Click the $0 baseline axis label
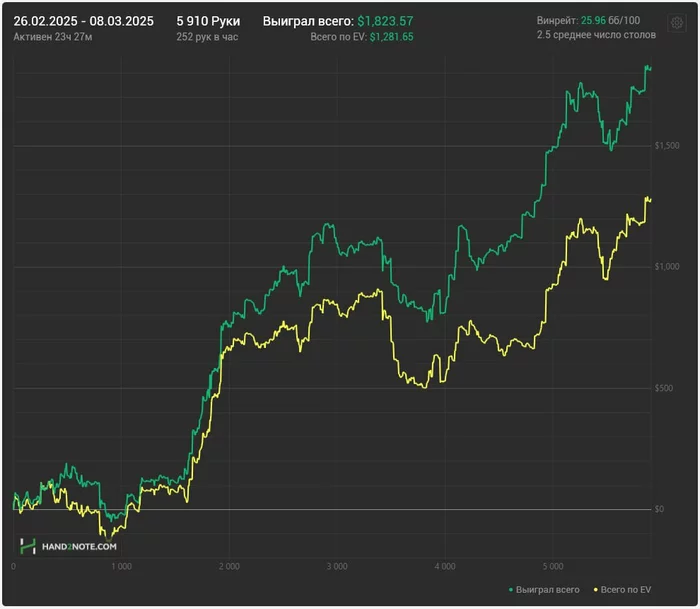700x609 pixels. tap(659, 509)
